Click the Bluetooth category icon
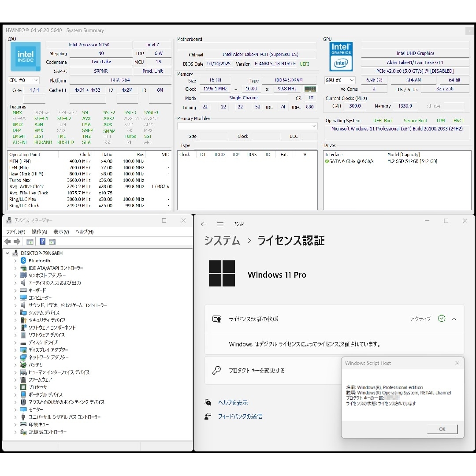Screen dimensions: 476x476 point(23,260)
